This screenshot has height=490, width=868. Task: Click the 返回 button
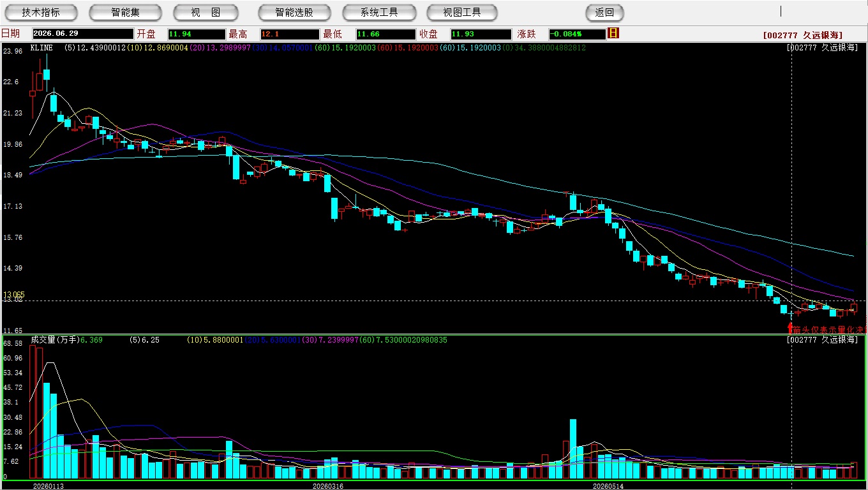604,12
